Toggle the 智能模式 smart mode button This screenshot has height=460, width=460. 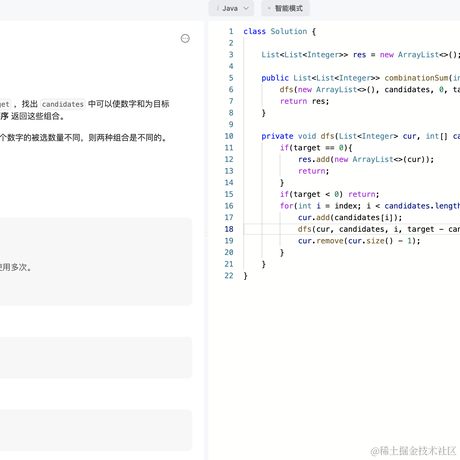click(285, 8)
